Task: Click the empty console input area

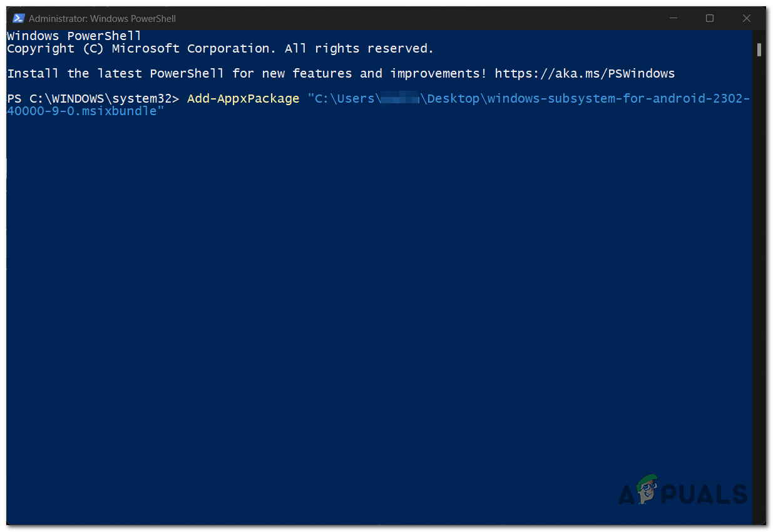Action: pyautogui.click(x=376, y=282)
